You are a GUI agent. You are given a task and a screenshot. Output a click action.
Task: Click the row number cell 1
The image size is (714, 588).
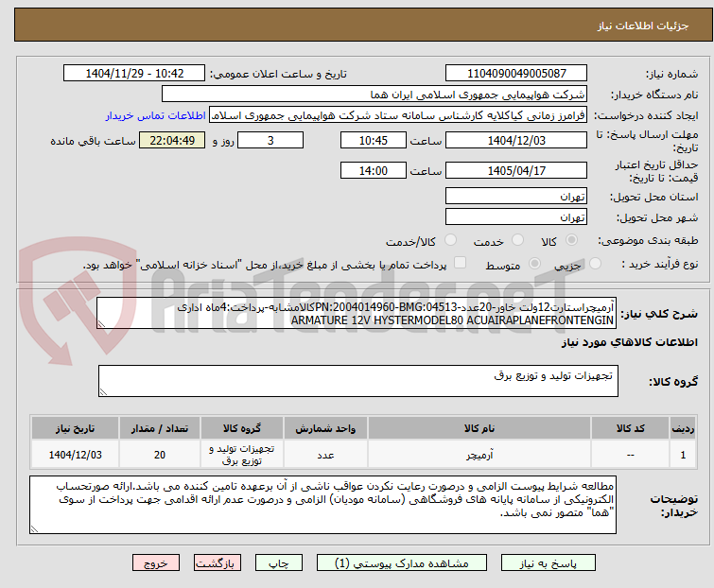pyautogui.click(x=683, y=454)
